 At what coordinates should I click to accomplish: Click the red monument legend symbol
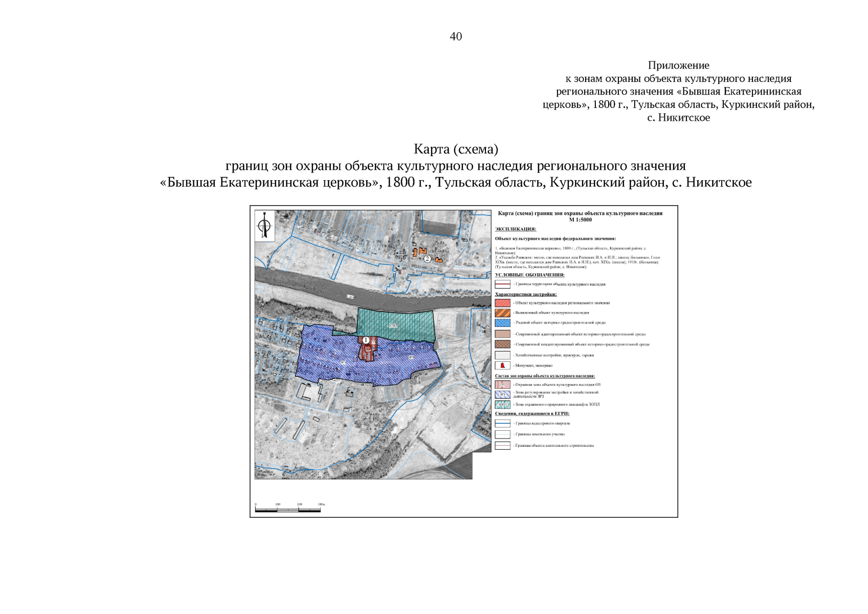[502, 365]
